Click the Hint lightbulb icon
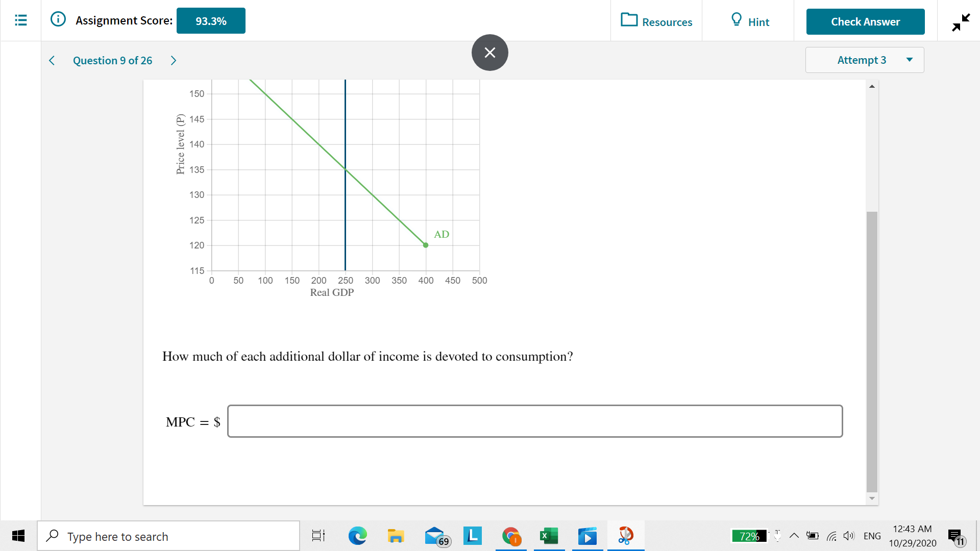The image size is (980, 551). (x=735, y=20)
